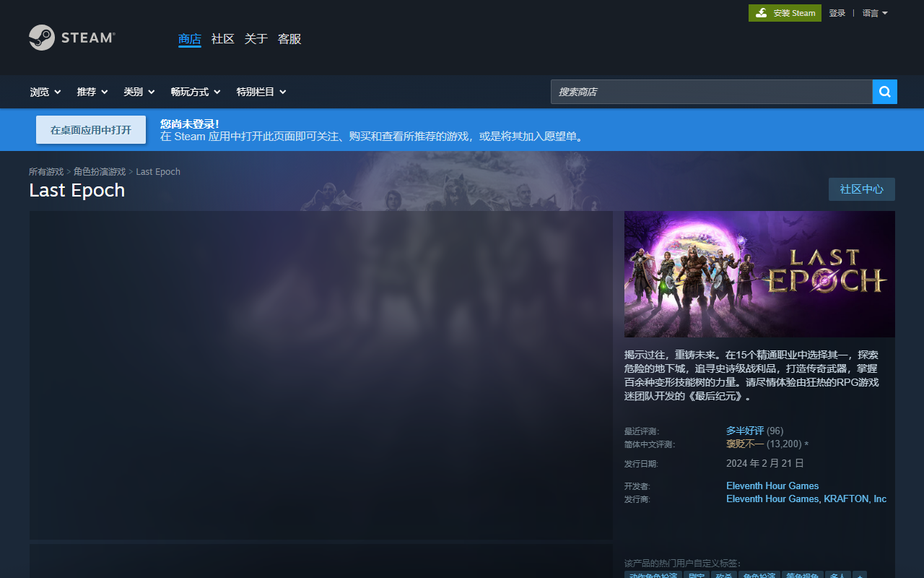Viewport: 924px width, 578px height.
Task: Go to the 关于 about tab
Action: [x=256, y=39]
